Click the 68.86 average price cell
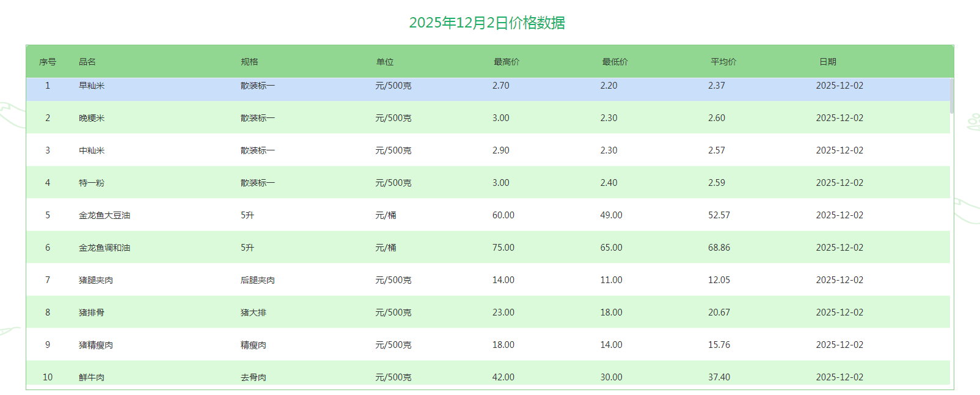980x395 pixels. point(719,248)
